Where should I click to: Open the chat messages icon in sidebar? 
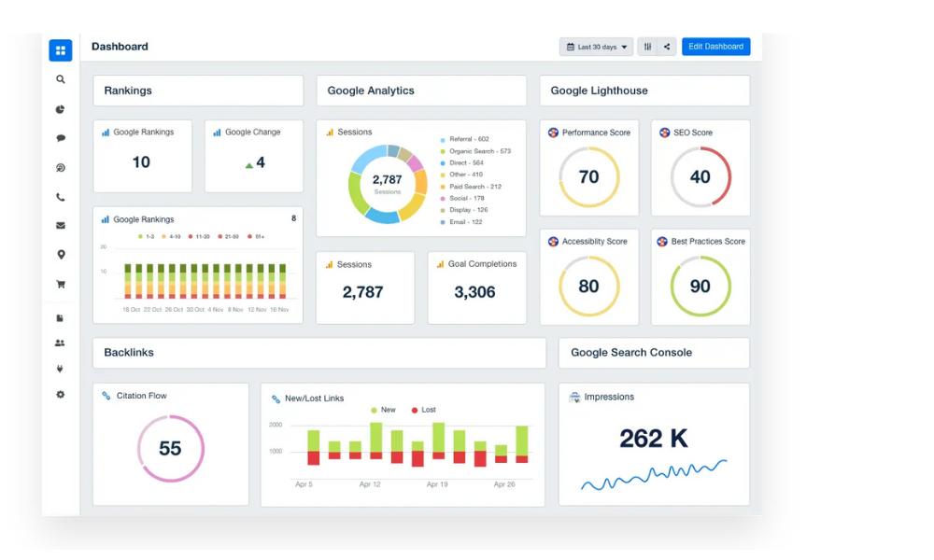[61, 138]
